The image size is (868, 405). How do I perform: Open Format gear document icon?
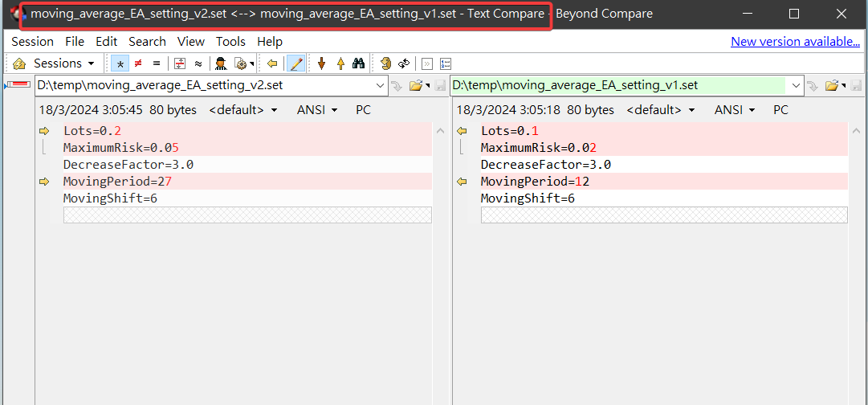[241, 63]
